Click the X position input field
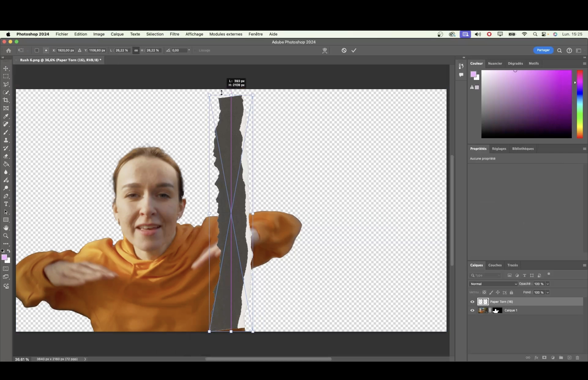 click(x=66, y=50)
